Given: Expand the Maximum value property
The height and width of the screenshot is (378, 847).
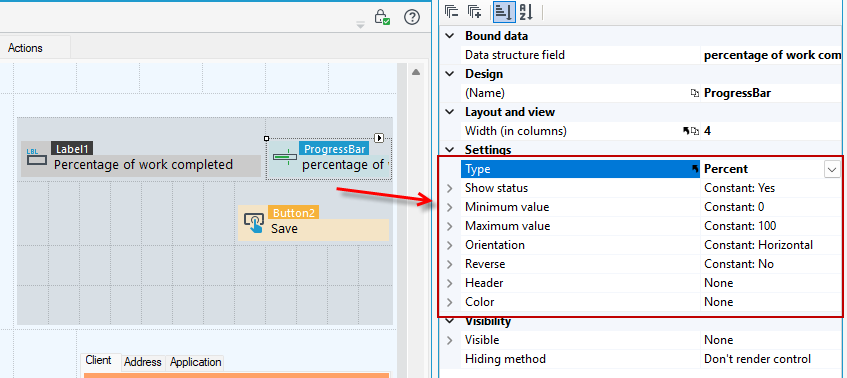Looking at the screenshot, I should (x=449, y=226).
